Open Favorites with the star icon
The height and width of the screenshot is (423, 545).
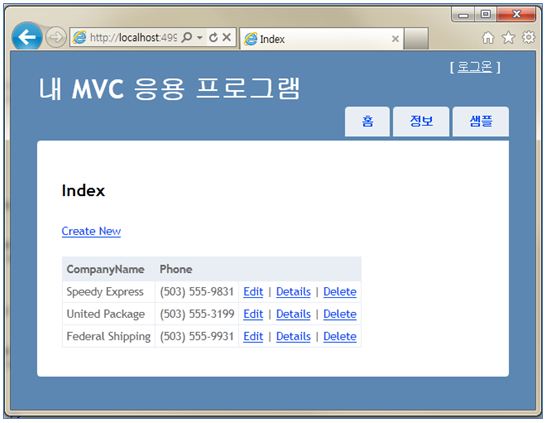(508, 38)
